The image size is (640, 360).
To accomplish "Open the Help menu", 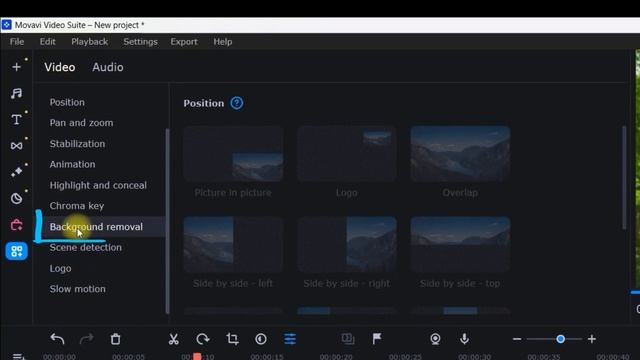I will pyautogui.click(x=222, y=42).
